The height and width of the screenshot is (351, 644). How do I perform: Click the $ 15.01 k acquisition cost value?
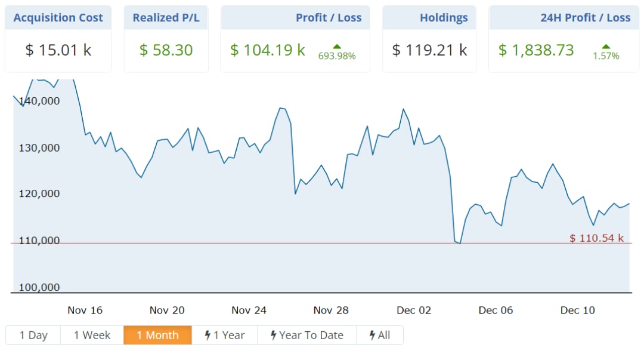coord(58,50)
